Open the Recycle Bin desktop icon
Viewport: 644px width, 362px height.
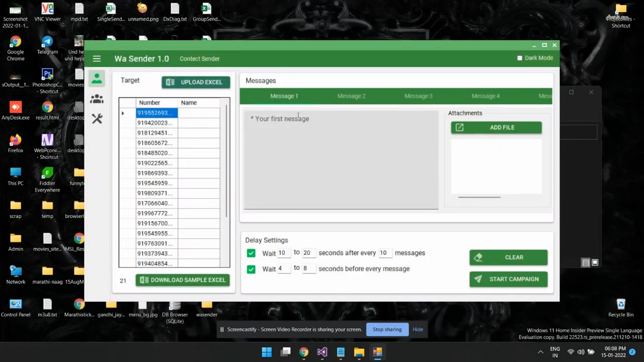click(621, 308)
